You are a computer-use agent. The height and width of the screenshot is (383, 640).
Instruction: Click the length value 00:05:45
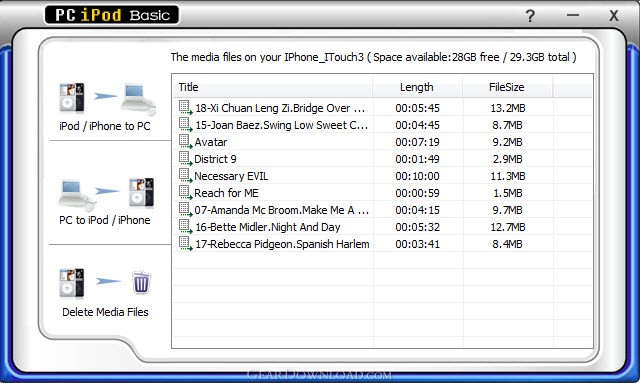(417, 108)
